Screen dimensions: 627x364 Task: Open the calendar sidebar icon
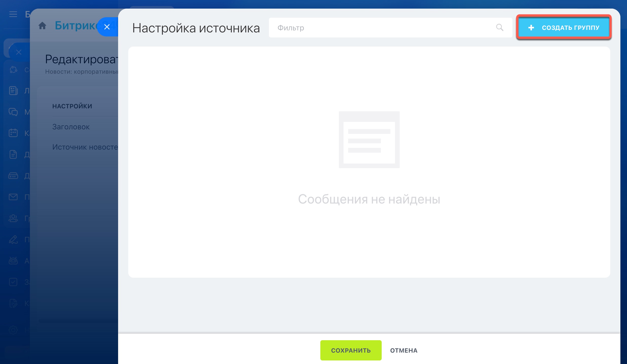(x=13, y=133)
